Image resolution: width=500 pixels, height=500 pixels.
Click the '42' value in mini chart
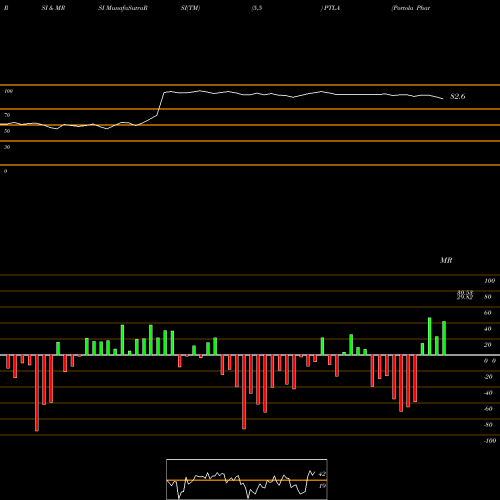(x=322, y=474)
